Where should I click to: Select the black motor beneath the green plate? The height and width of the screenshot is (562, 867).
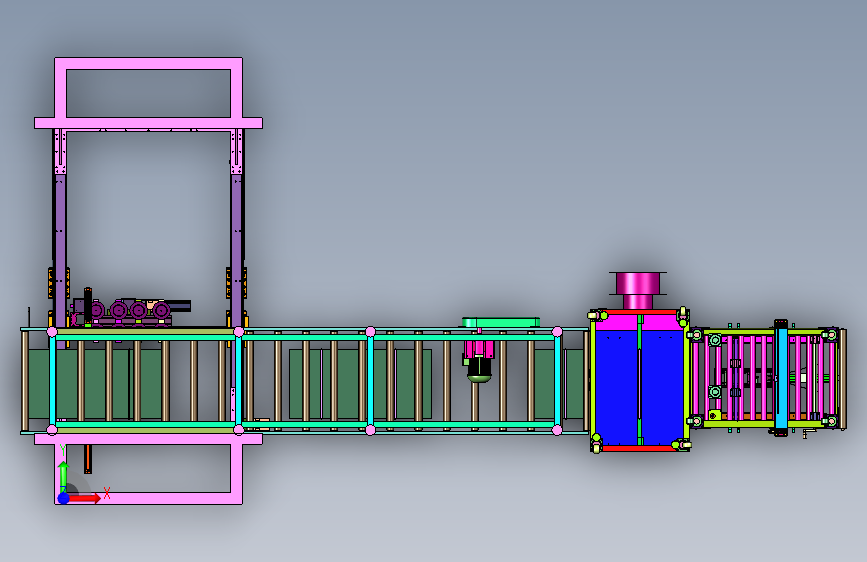point(479,370)
